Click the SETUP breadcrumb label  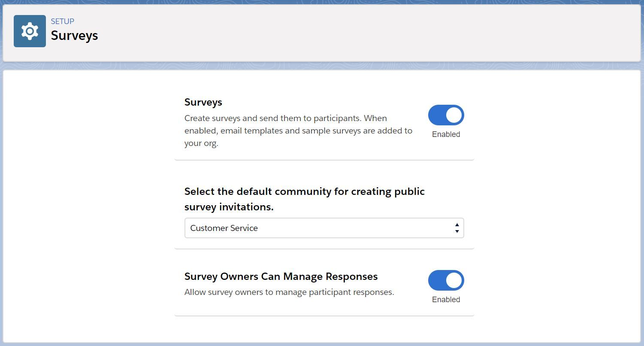[63, 21]
